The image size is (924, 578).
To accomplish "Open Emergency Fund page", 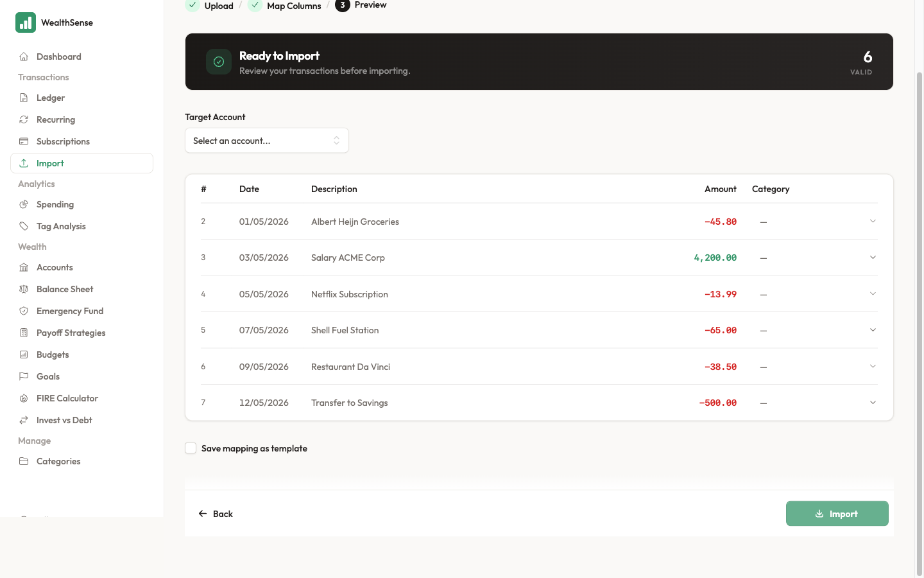I will 81,311.
